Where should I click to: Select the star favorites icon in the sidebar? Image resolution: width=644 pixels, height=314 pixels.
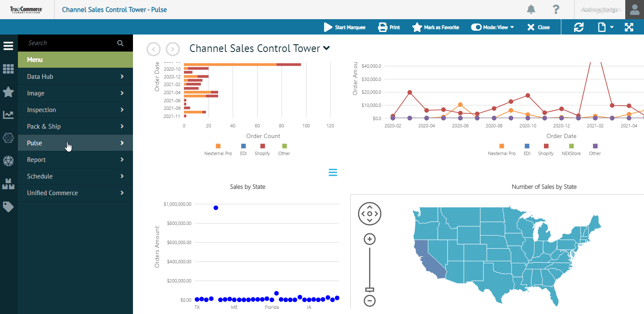[8, 92]
